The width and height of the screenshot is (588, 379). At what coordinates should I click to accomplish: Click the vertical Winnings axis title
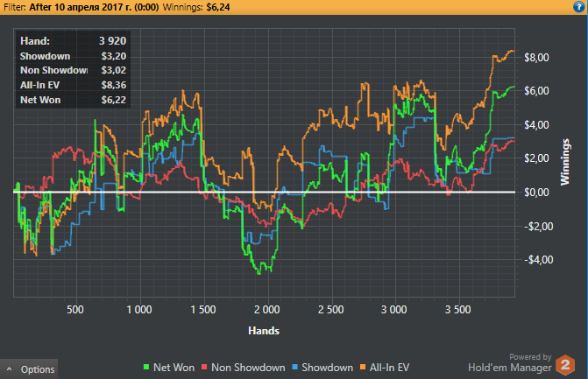[x=564, y=162]
